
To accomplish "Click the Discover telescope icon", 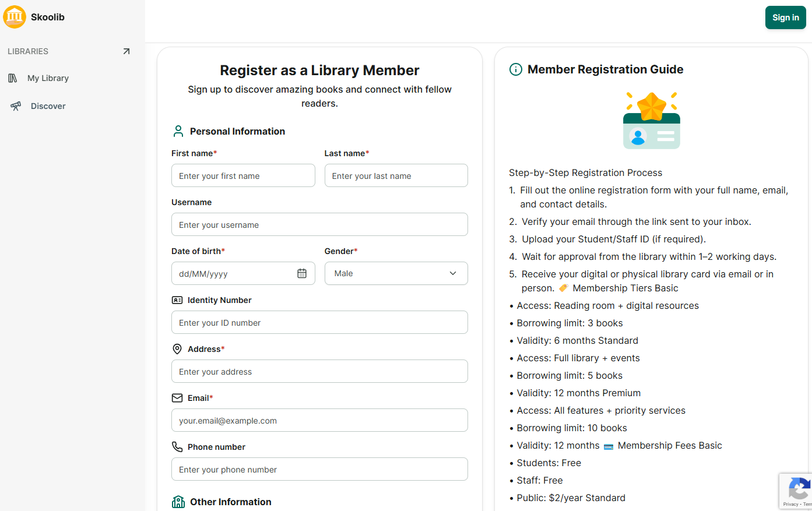I will pyautogui.click(x=16, y=106).
